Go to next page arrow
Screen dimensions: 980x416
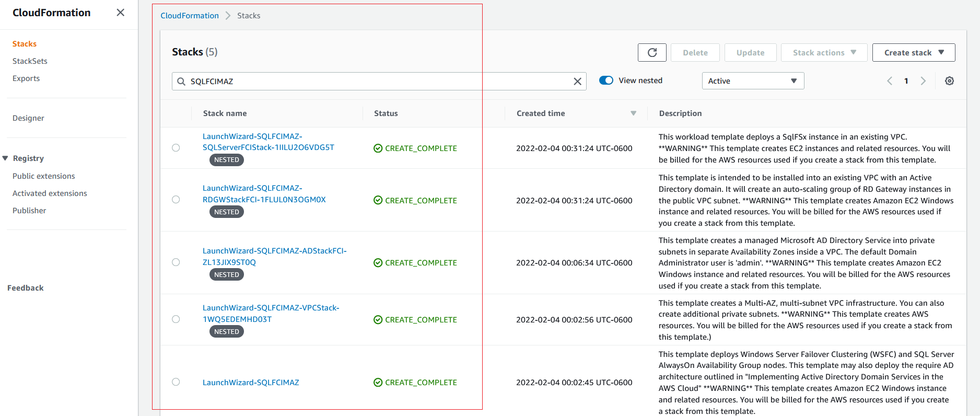pyautogui.click(x=923, y=81)
